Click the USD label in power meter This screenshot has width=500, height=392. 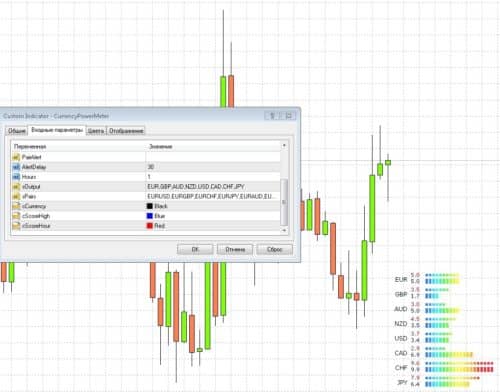401,338
